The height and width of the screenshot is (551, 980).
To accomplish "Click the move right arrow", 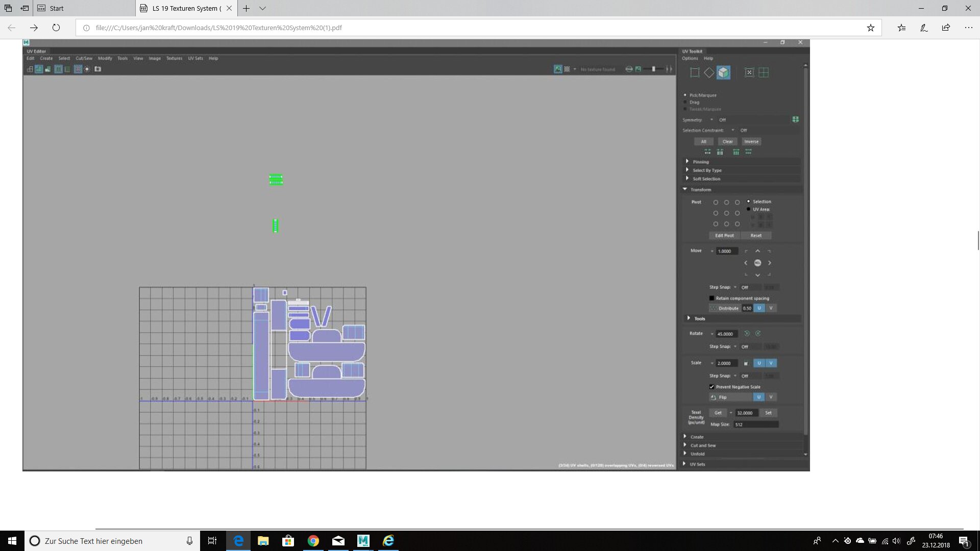I will [770, 263].
